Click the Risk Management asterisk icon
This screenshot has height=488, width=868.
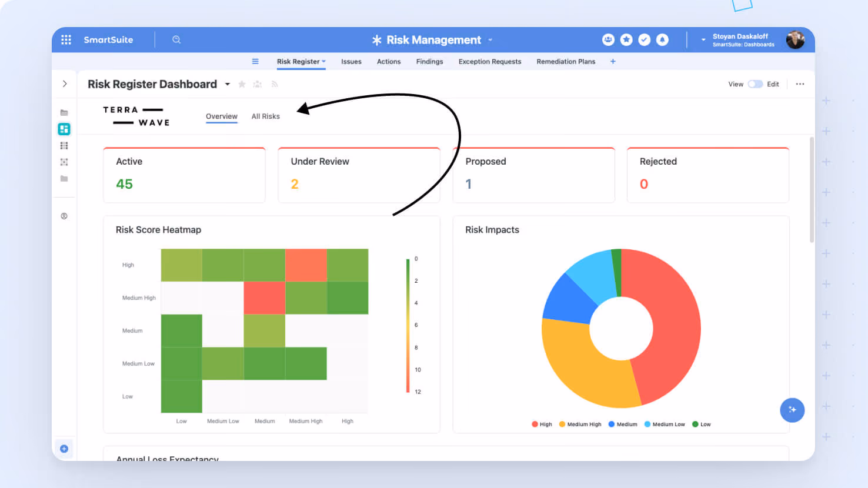[x=377, y=40]
